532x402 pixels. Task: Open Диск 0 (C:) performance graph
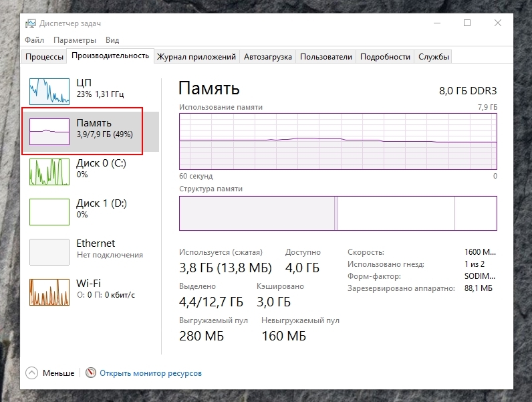(49, 171)
